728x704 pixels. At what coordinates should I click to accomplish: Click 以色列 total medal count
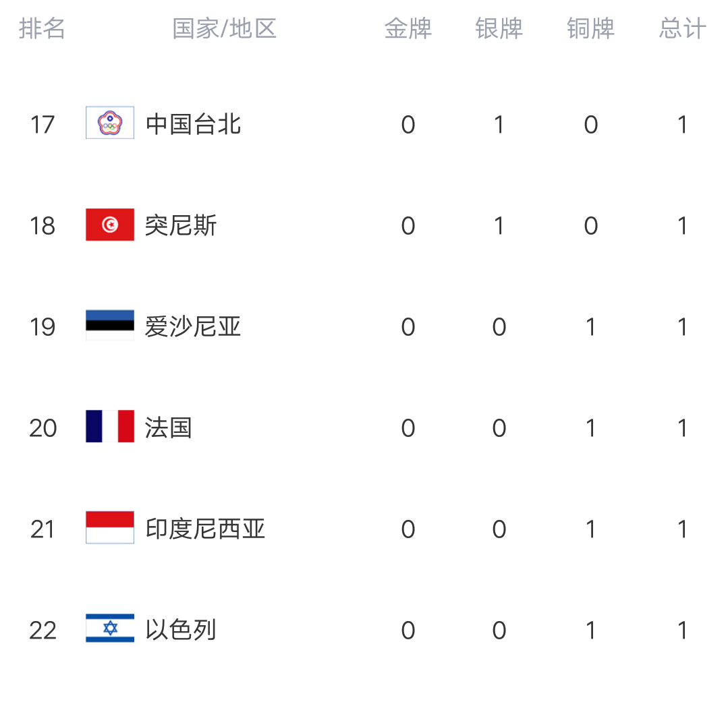pos(682,630)
